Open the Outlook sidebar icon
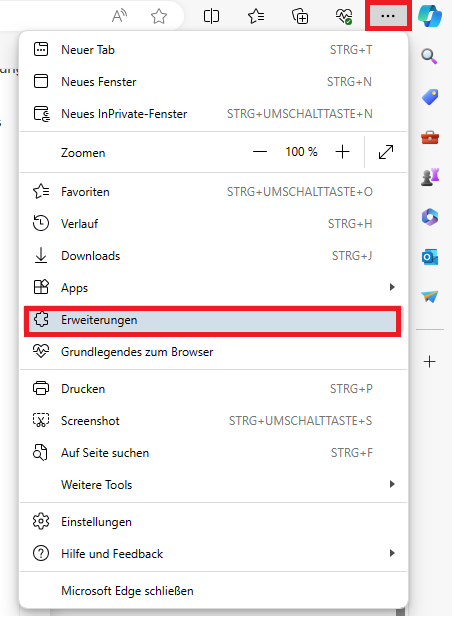 [x=430, y=257]
